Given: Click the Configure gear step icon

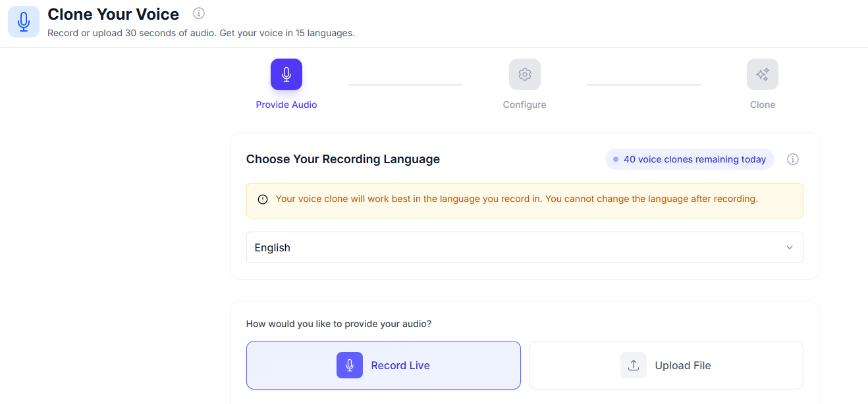Looking at the screenshot, I should tap(525, 74).
